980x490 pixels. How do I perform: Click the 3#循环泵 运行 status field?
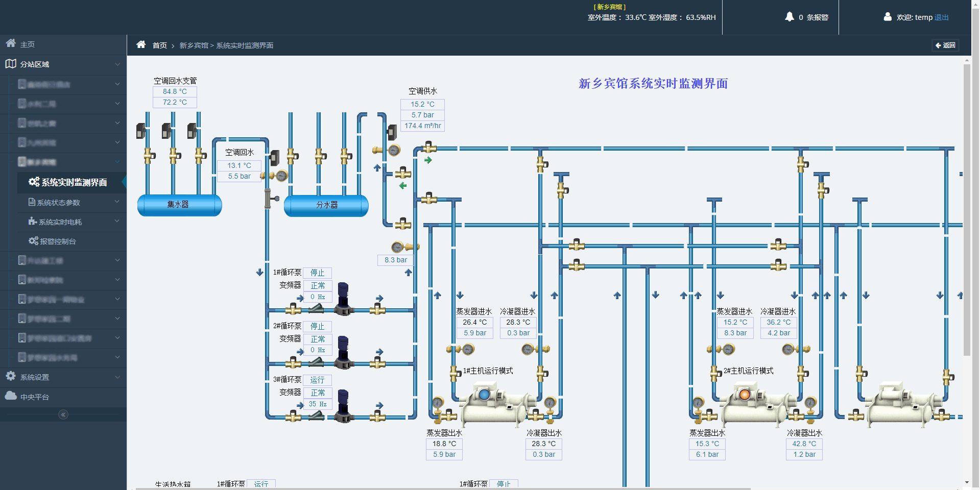(317, 380)
